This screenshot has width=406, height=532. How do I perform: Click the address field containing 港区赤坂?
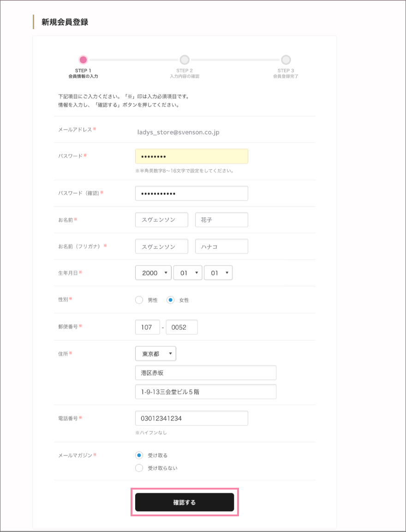[205, 372]
